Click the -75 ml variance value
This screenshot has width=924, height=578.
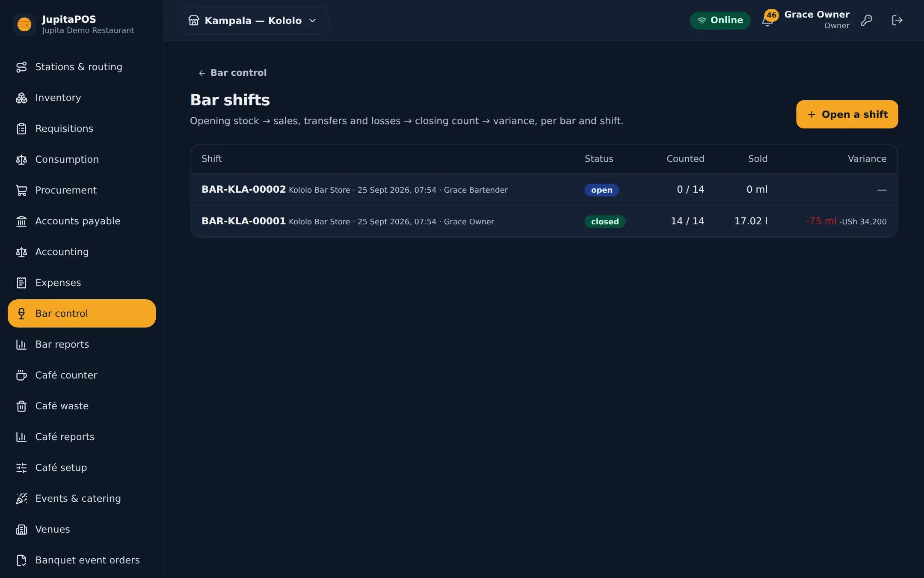pyautogui.click(x=821, y=221)
